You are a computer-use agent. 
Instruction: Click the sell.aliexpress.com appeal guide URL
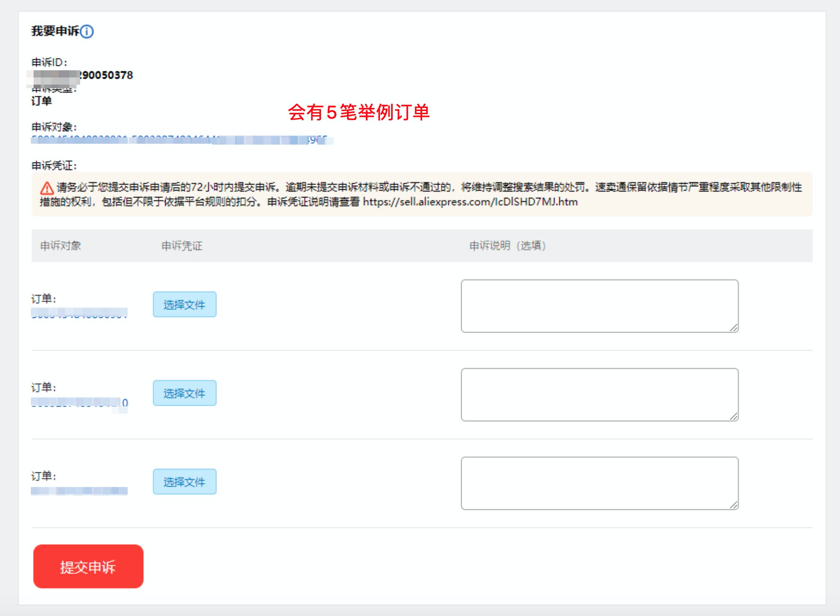470,202
